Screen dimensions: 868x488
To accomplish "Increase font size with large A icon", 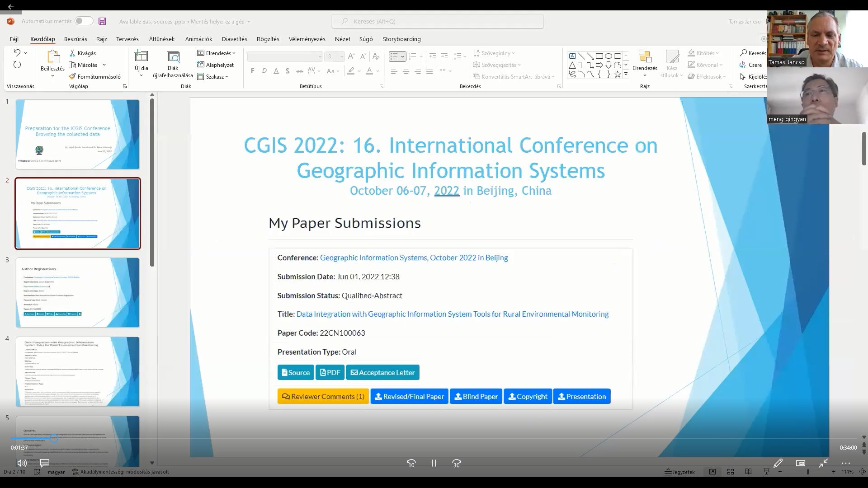I will tap(351, 56).
